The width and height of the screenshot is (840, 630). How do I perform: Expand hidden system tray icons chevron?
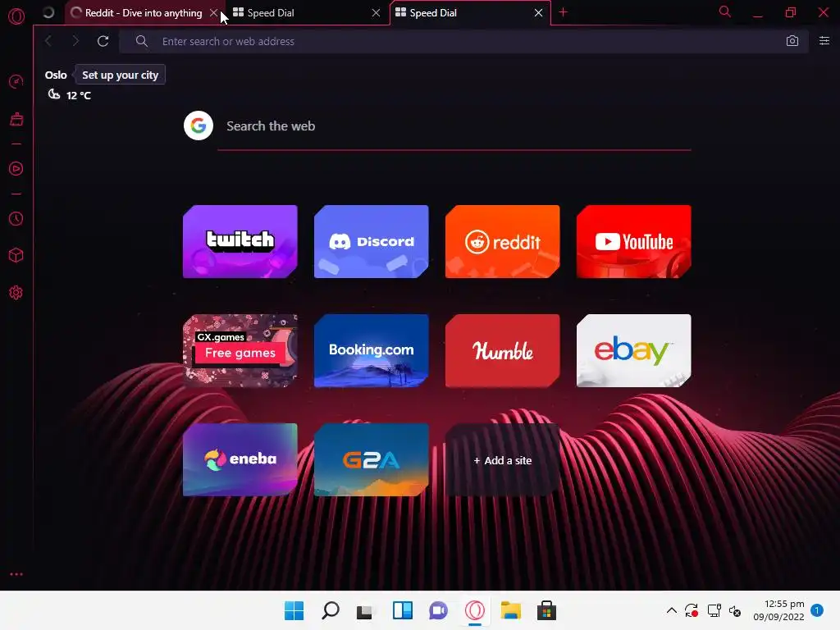click(x=671, y=610)
